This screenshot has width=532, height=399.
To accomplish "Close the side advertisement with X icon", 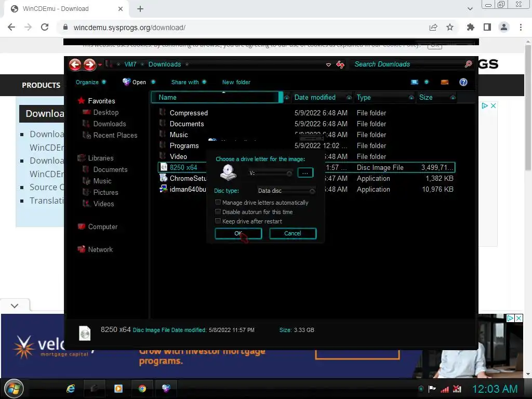I will click(x=494, y=106).
